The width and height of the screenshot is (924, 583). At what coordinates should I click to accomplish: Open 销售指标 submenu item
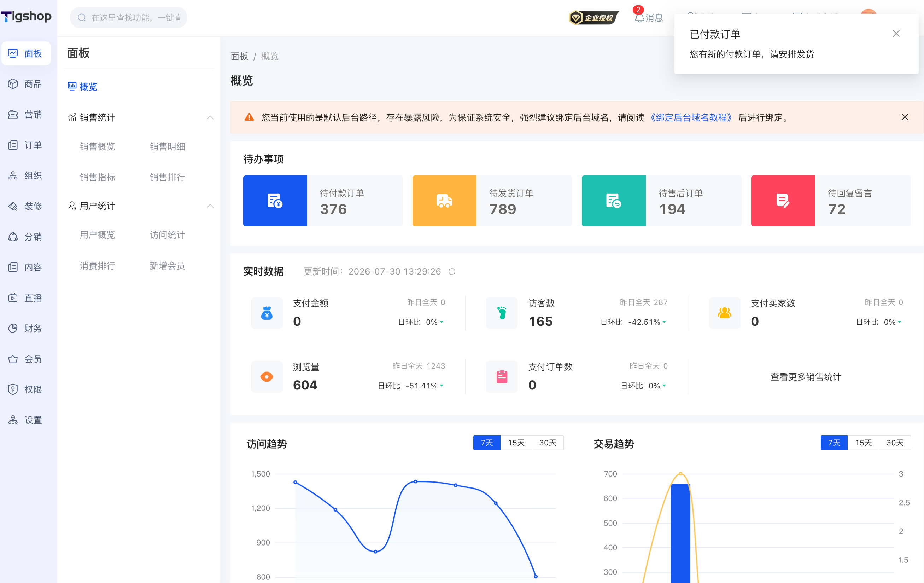98,177
